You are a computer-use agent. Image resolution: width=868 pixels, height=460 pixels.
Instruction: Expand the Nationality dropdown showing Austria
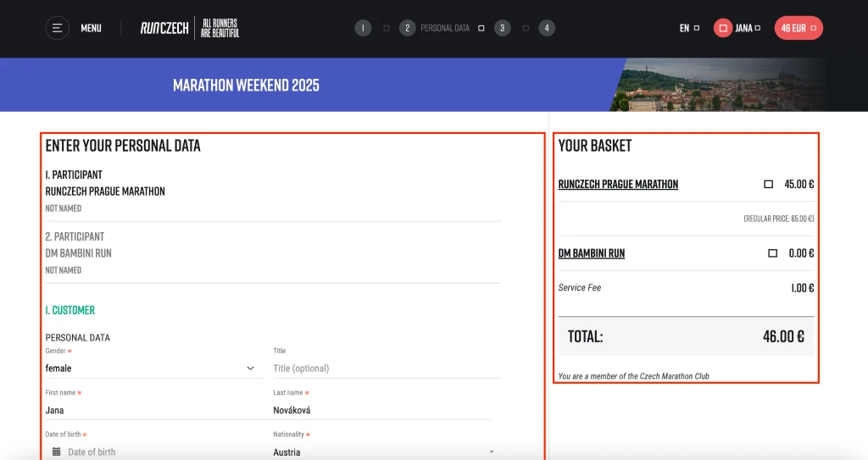tap(386, 452)
